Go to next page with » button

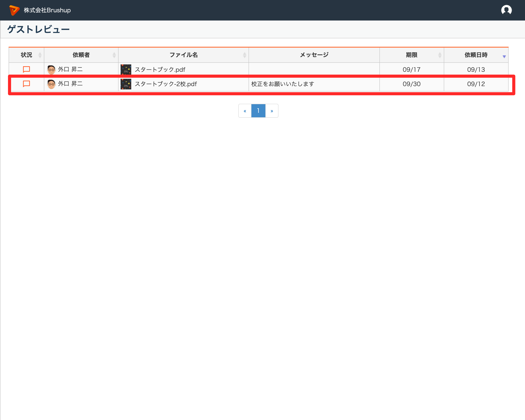(272, 111)
